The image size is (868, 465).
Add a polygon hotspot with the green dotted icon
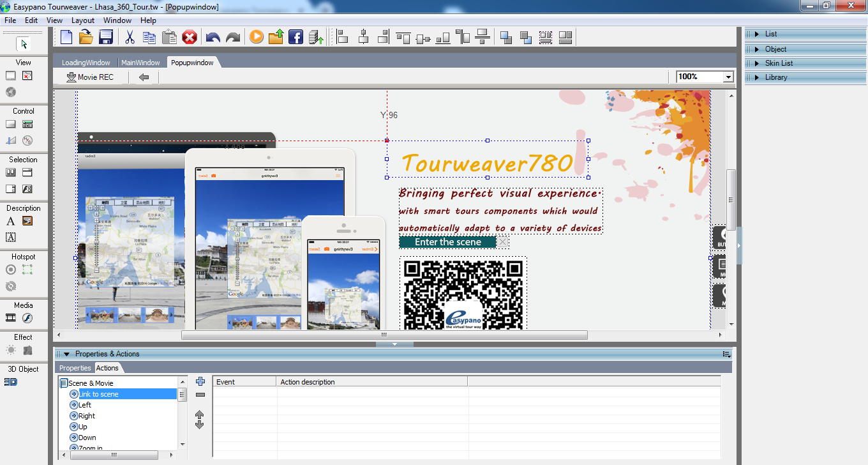[27, 270]
